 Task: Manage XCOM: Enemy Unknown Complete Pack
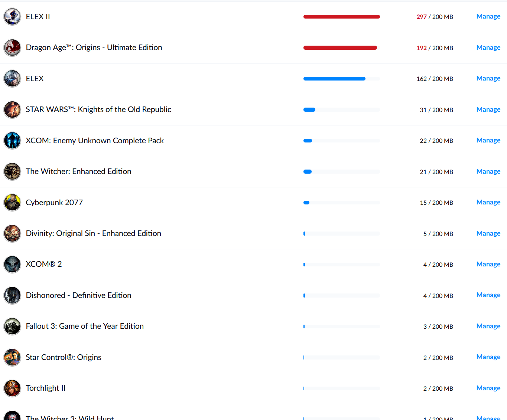[488, 140]
